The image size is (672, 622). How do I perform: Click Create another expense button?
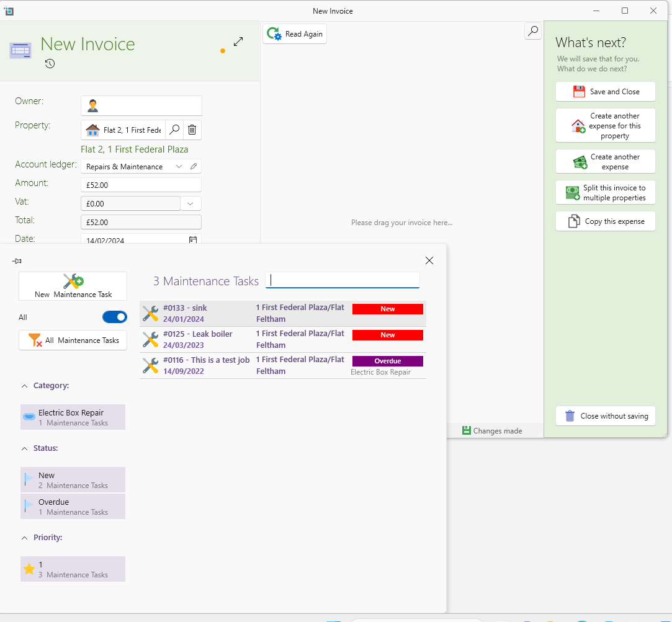(x=605, y=161)
